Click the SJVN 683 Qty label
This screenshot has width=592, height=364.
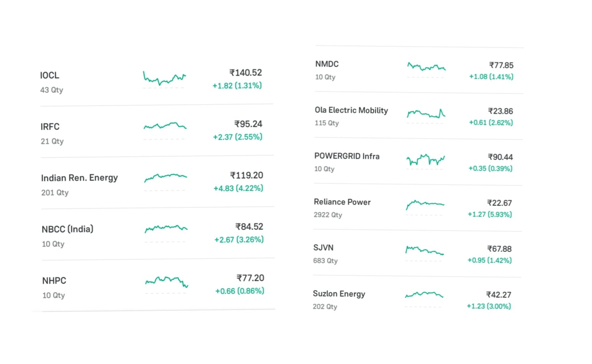click(325, 261)
